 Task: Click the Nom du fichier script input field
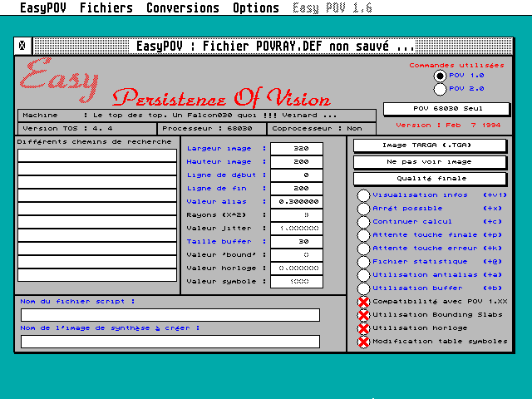170,315
